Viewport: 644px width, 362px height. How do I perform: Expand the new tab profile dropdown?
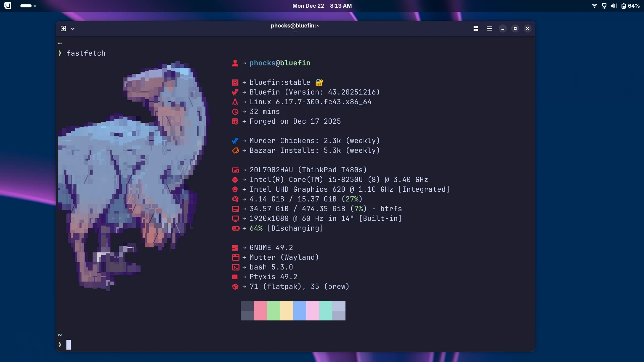tap(73, 29)
